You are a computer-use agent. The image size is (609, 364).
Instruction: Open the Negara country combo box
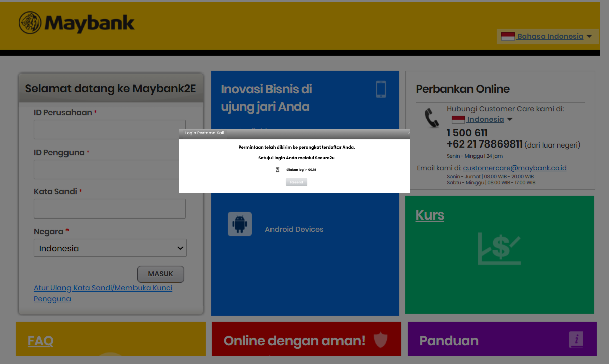tap(110, 248)
